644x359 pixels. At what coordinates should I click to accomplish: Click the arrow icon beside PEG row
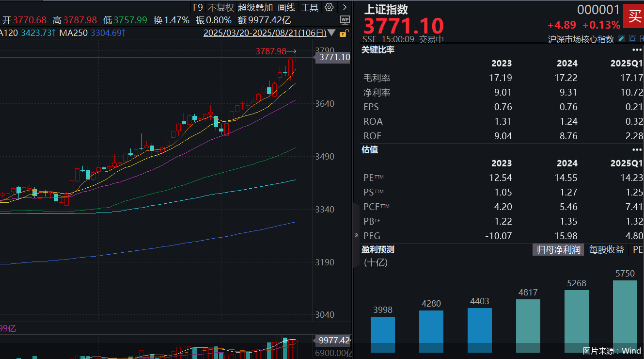[357, 235]
